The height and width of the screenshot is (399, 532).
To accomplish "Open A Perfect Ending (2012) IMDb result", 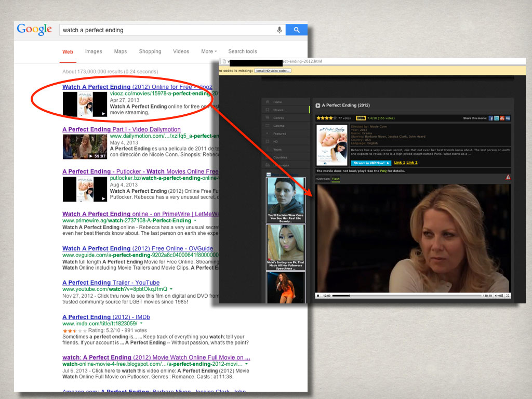I will coord(106,317).
